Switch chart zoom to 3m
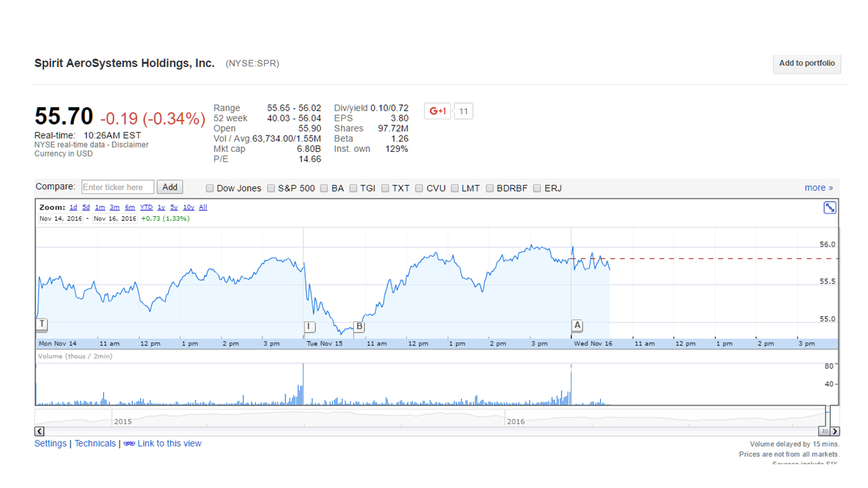The height and width of the screenshot is (488, 868). tap(115, 207)
